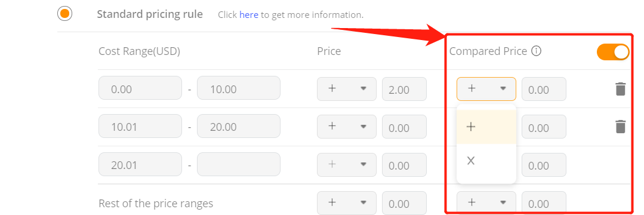Open the Price operator dropdown in first row

click(x=347, y=89)
